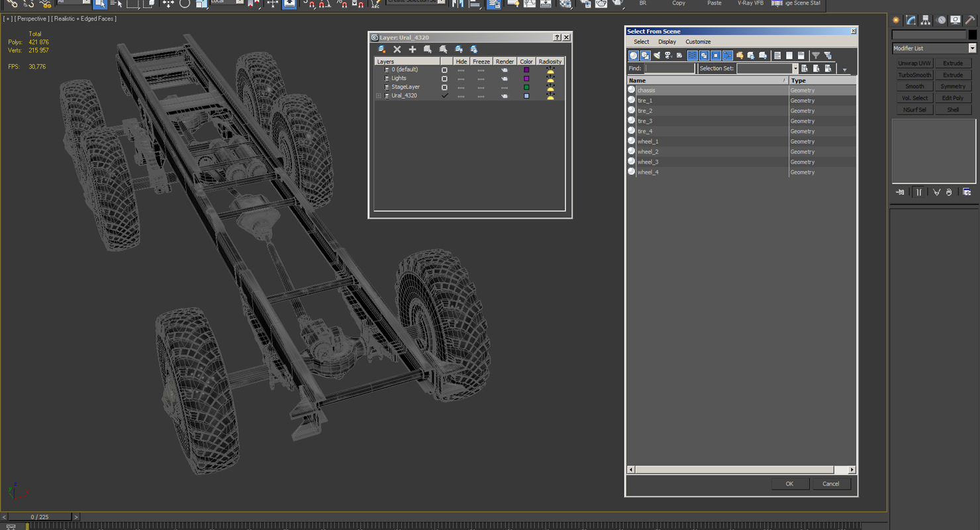Click Make Unique icon below modifier stack
Screen dimensions: 980x530
tap(936, 192)
